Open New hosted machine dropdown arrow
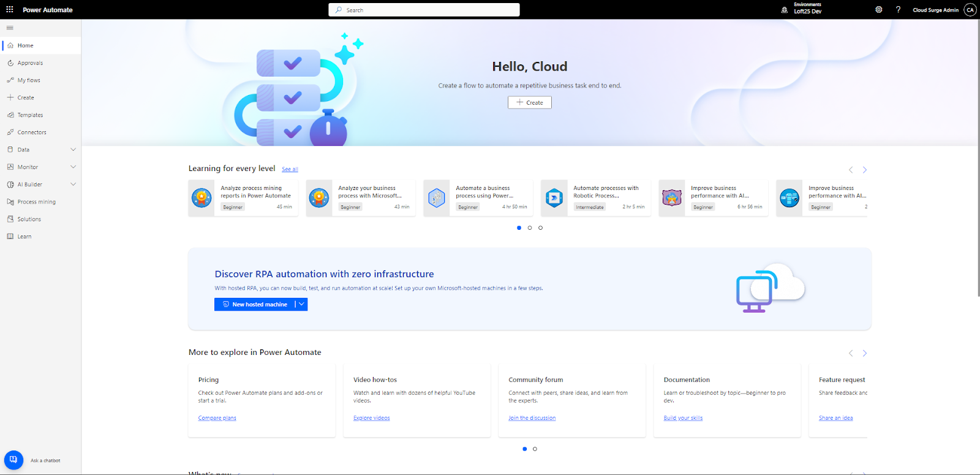This screenshot has height=475, width=980. pos(301,305)
